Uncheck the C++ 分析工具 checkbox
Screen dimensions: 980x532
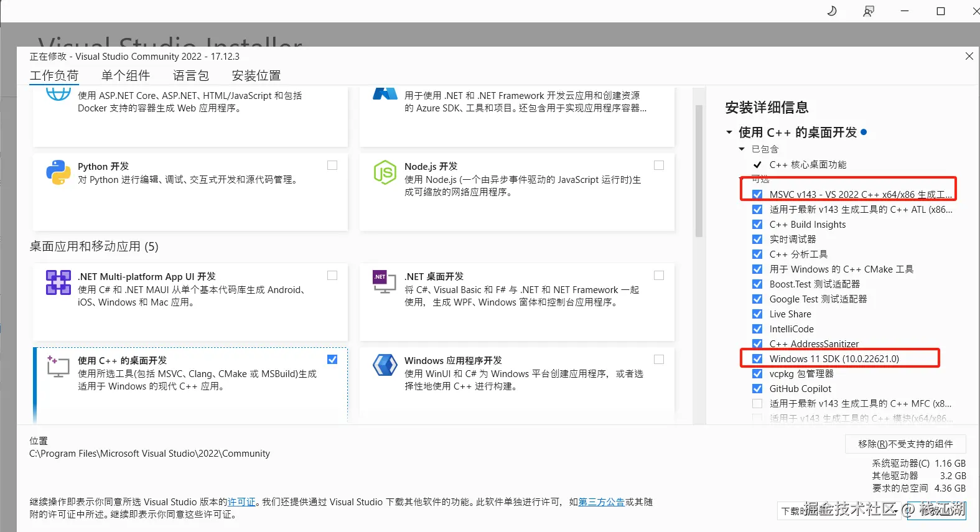757,254
